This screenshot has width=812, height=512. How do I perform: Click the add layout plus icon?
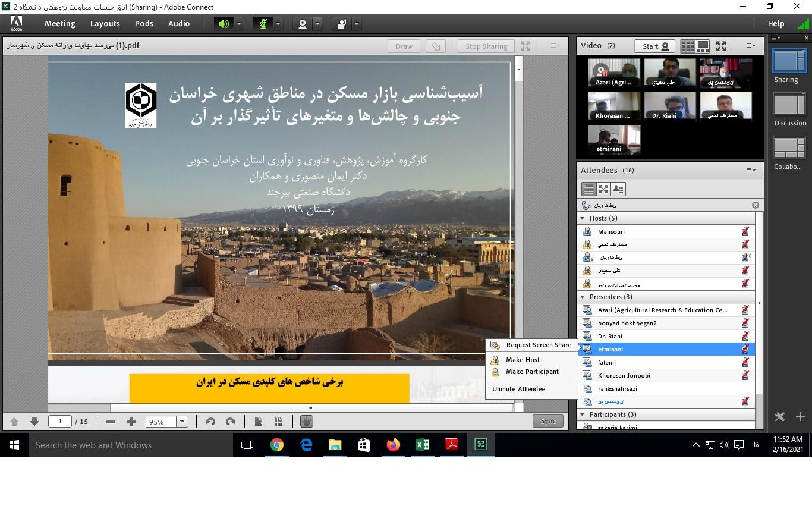(x=800, y=417)
